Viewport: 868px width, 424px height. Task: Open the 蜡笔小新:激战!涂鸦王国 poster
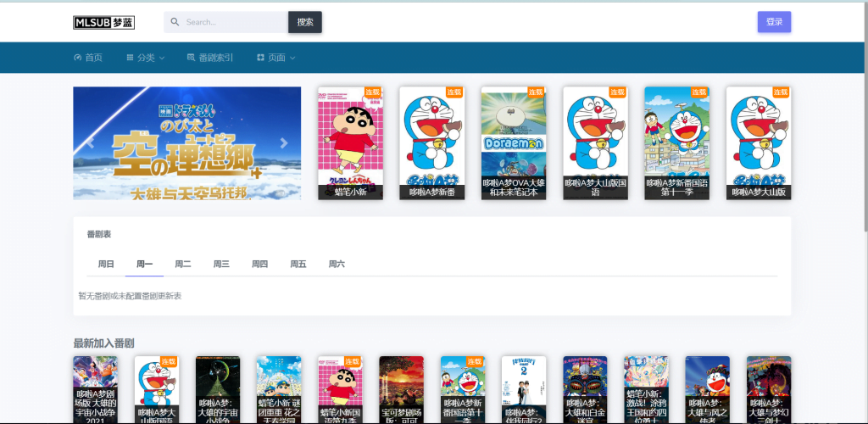point(646,390)
